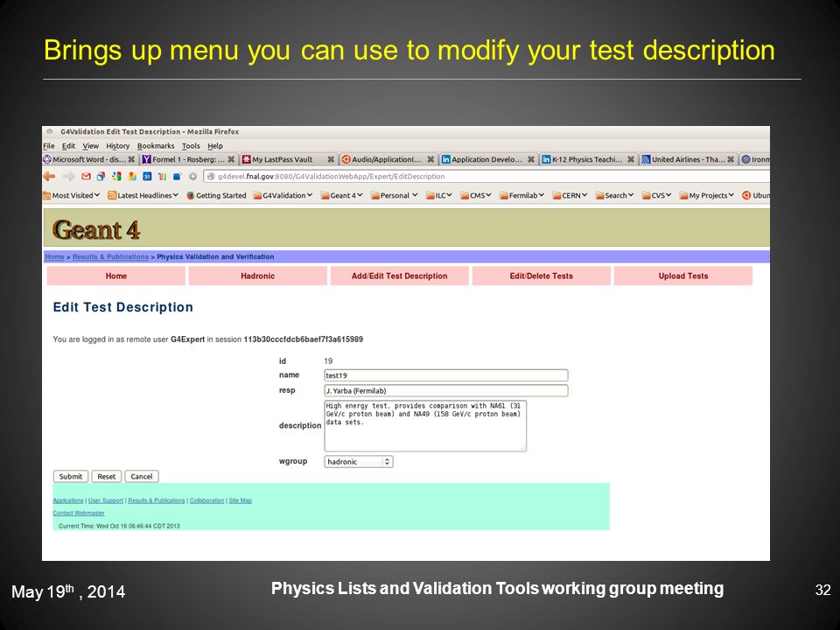Close the Microsoft Word browser tab

(x=131, y=159)
